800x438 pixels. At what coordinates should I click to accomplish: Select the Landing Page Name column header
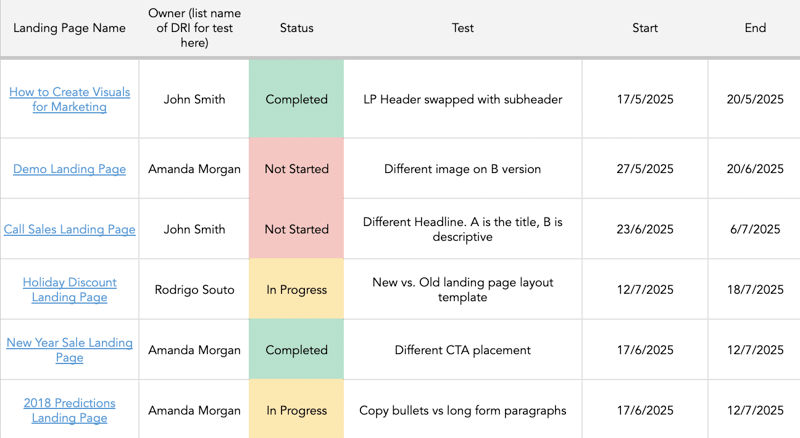click(69, 28)
